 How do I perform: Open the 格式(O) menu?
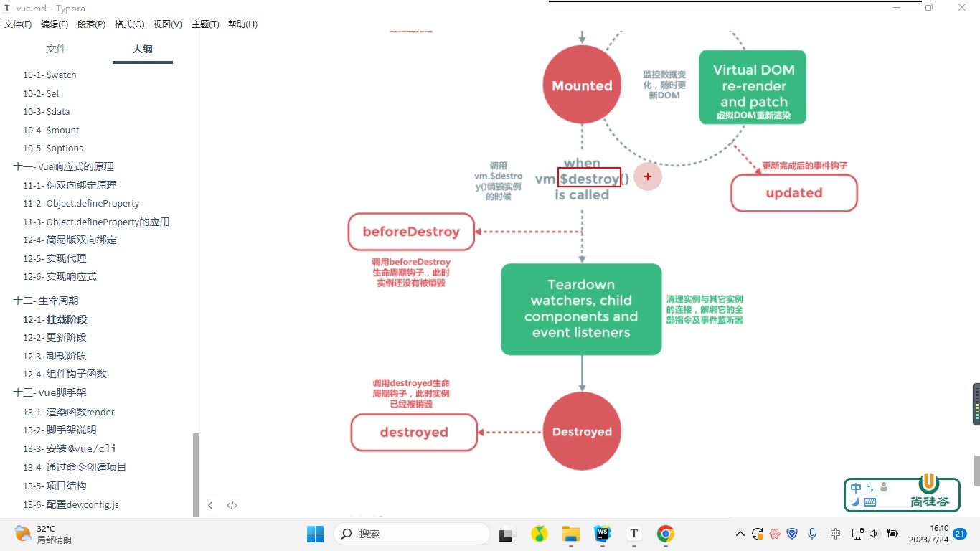click(x=129, y=24)
